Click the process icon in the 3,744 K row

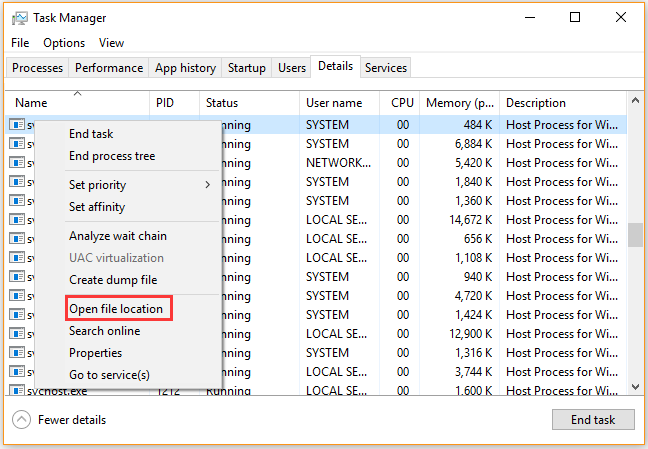tap(17, 372)
